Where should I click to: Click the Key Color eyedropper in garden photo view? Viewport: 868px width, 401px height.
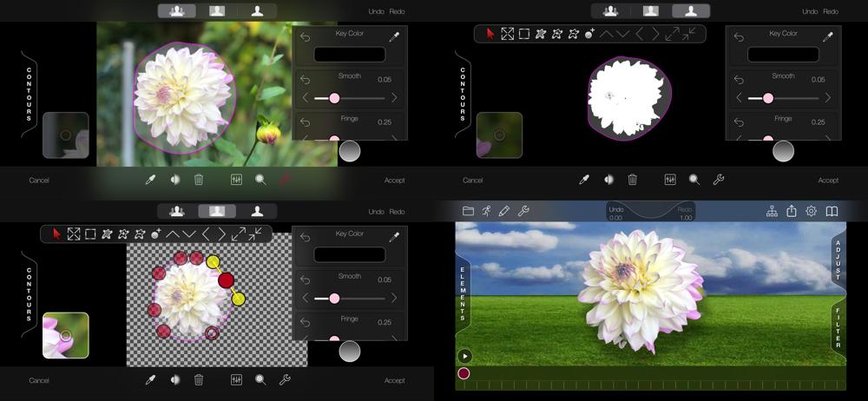(x=394, y=37)
